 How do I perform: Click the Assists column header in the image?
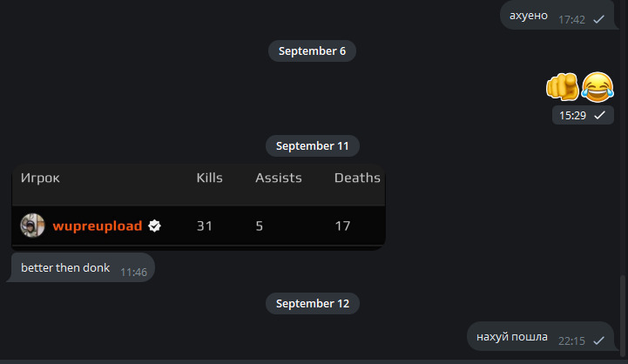click(279, 178)
